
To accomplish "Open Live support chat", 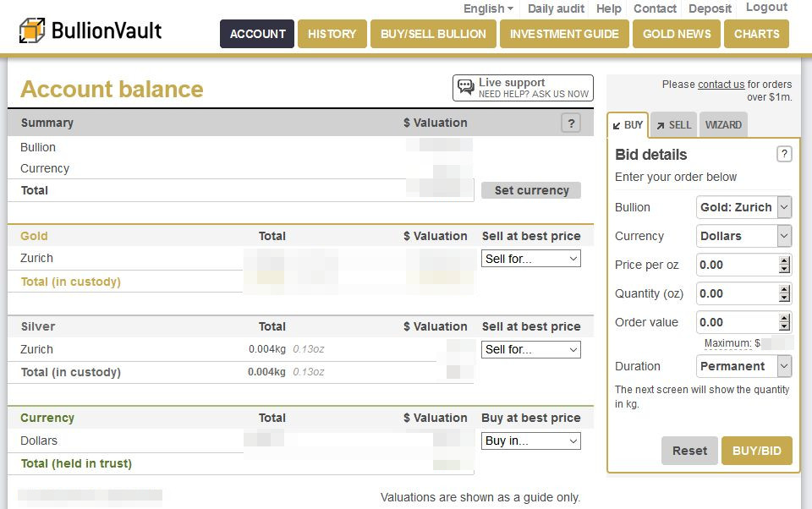I will [x=523, y=88].
